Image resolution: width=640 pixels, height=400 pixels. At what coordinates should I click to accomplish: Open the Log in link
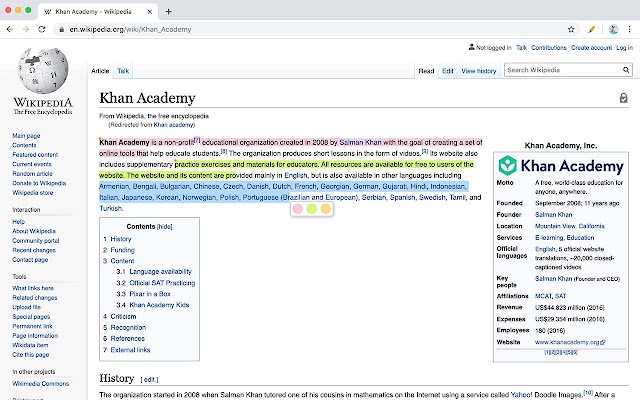624,48
